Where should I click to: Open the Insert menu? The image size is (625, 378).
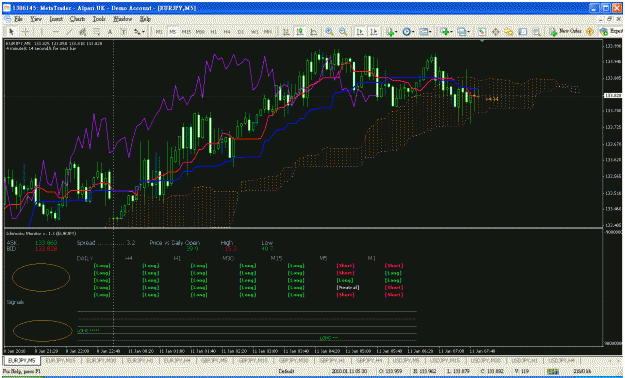(x=56, y=19)
